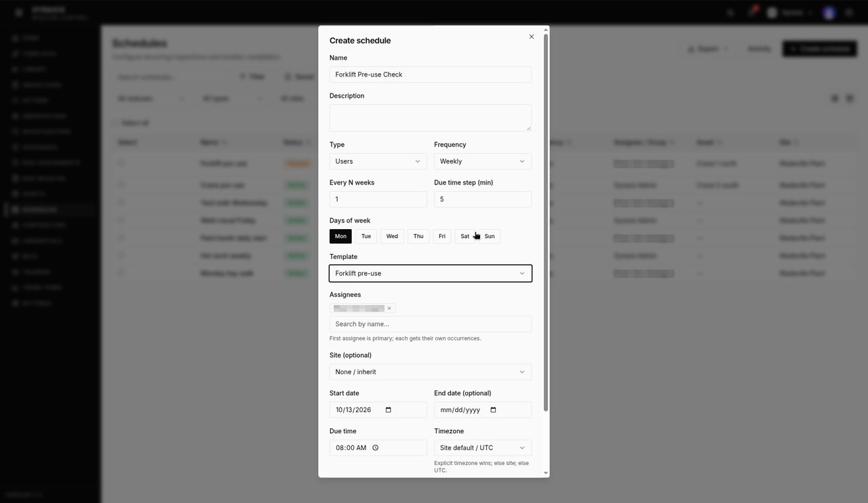
Task: Open the Frequency dropdown showing Weekly
Action: pyautogui.click(x=483, y=161)
